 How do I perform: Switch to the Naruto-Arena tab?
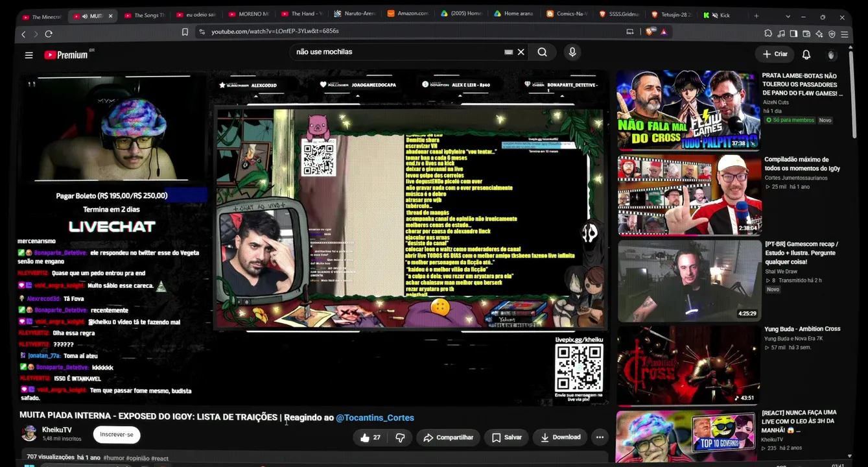click(356, 14)
